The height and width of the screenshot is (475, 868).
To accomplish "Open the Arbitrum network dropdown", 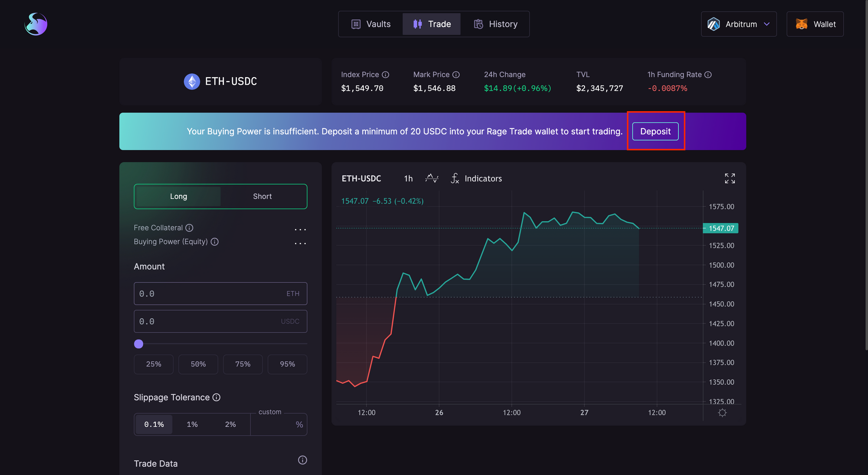I will (x=739, y=24).
